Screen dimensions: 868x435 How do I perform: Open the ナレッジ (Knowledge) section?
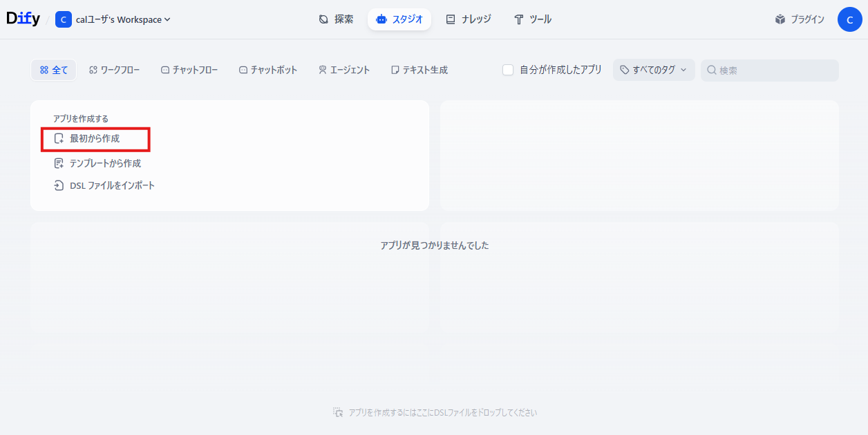tap(469, 19)
